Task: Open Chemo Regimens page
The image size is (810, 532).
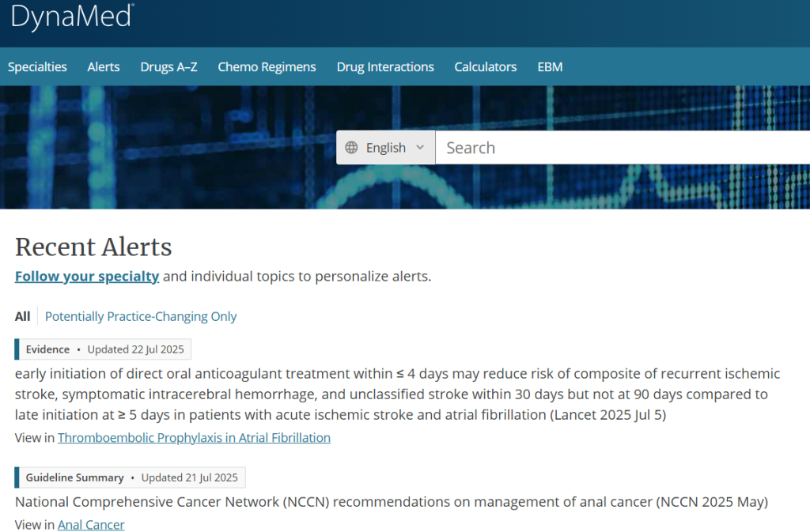Action: click(267, 66)
